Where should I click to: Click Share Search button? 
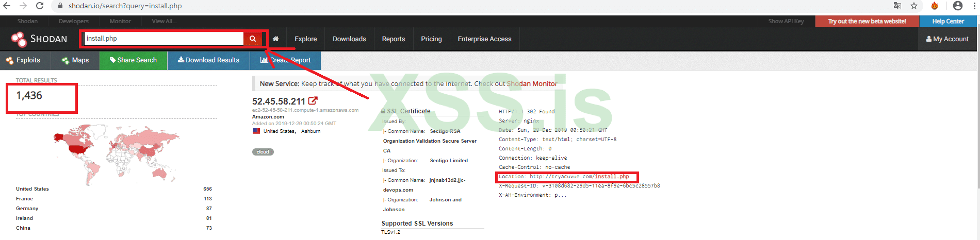(x=134, y=60)
